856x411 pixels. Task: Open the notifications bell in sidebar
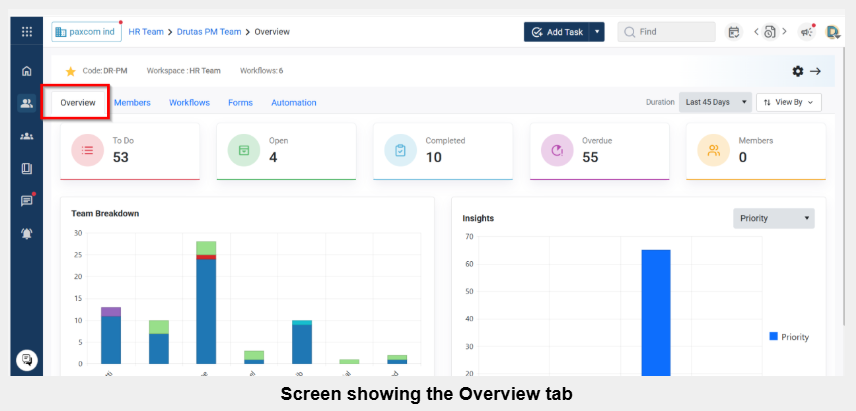point(27,233)
